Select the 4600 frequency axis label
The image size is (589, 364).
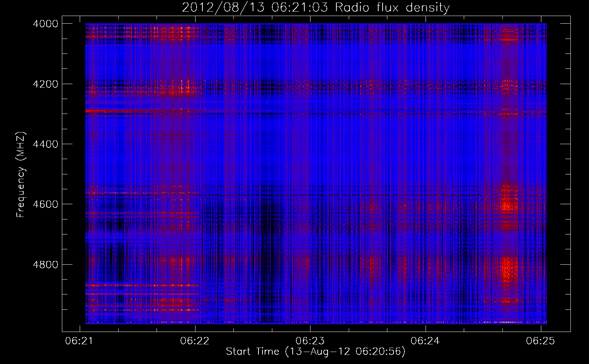(x=46, y=204)
